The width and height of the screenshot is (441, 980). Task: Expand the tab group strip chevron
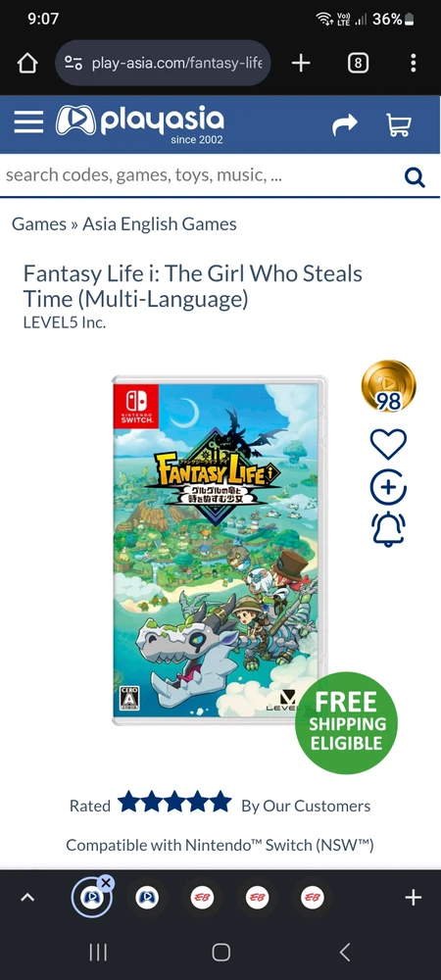coord(26,898)
